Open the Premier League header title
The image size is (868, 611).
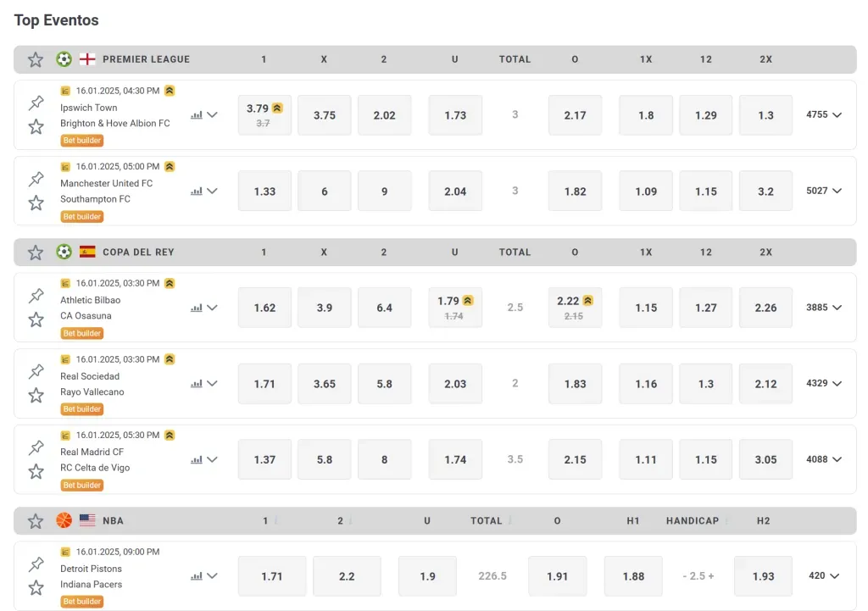pos(146,59)
